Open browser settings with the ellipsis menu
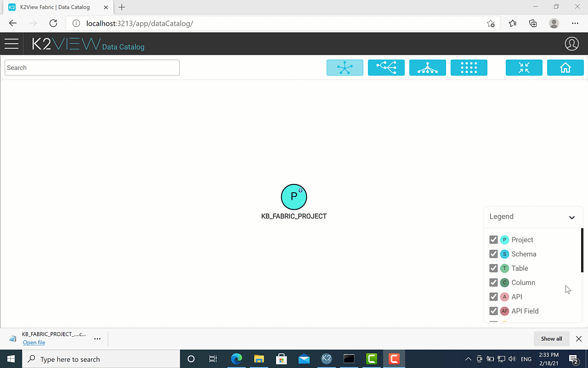The width and height of the screenshot is (588, 368). click(x=575, y=23)
